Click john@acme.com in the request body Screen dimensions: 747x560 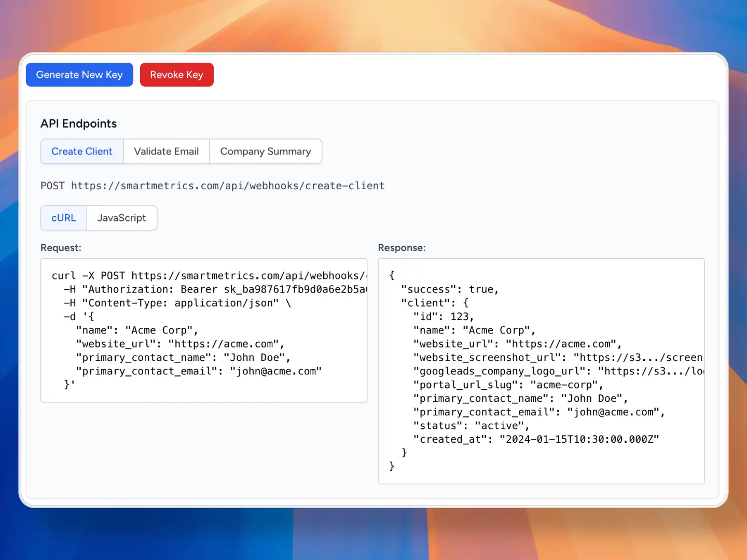tap(277, 371)
